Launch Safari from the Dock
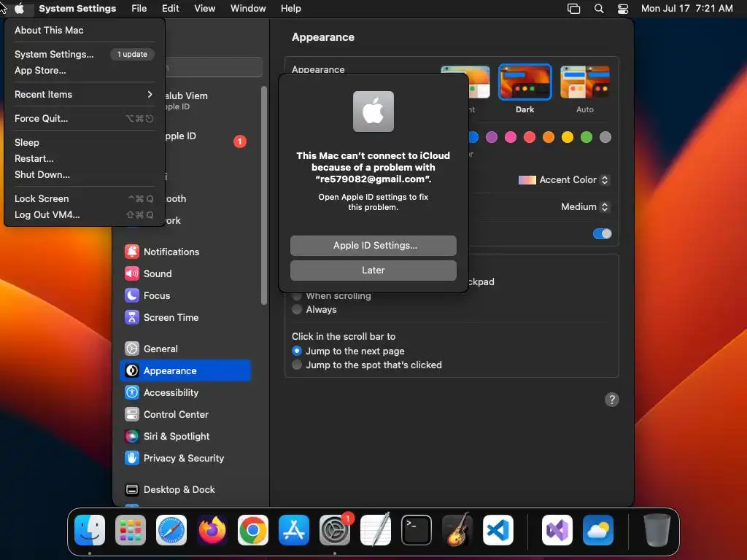Screen dimensions: 747x560 coord(171,530)
